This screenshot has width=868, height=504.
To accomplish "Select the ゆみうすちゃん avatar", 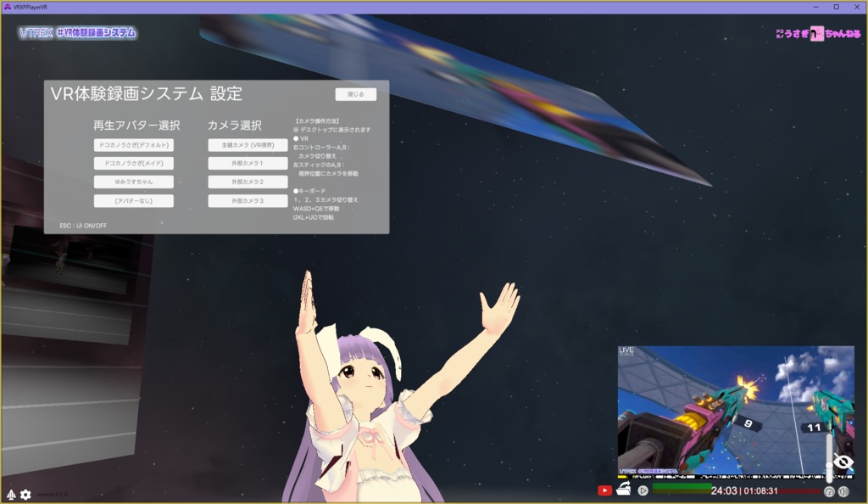I will (133, 182).
